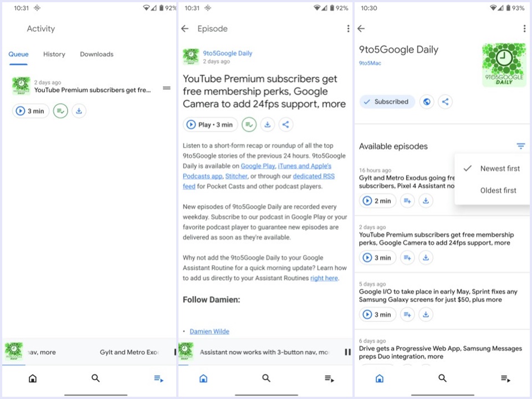Go back using the Episode page arrow
The image size is (532, 399).
(185, 28)
